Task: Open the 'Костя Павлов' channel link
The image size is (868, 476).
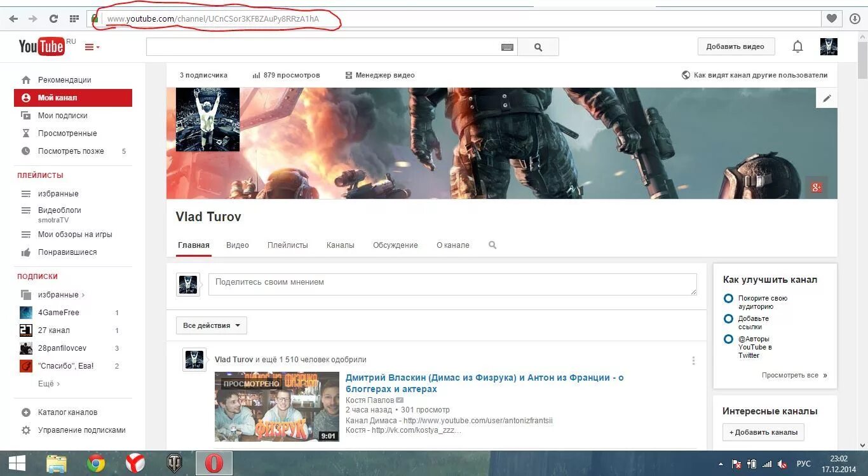Action: click(370, 400)
